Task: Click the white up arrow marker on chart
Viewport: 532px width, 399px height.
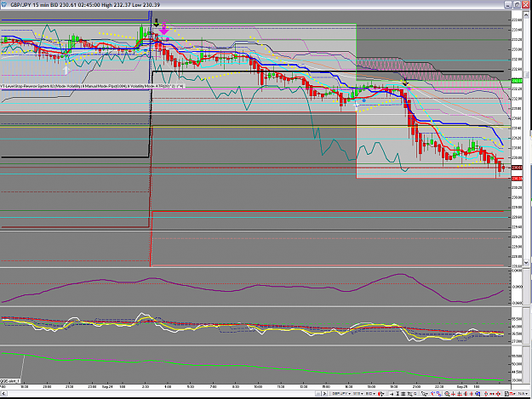Action: [x=66, y=70]
